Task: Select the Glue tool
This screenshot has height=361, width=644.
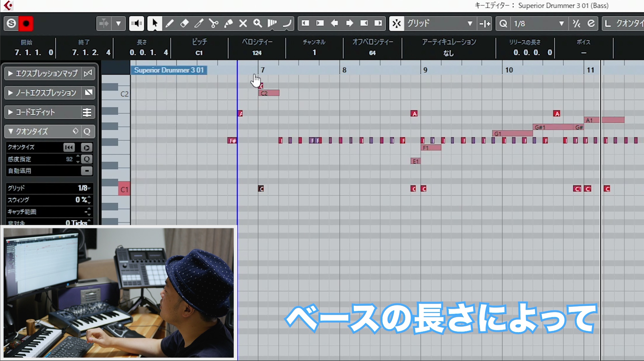Action: [228, 23]
